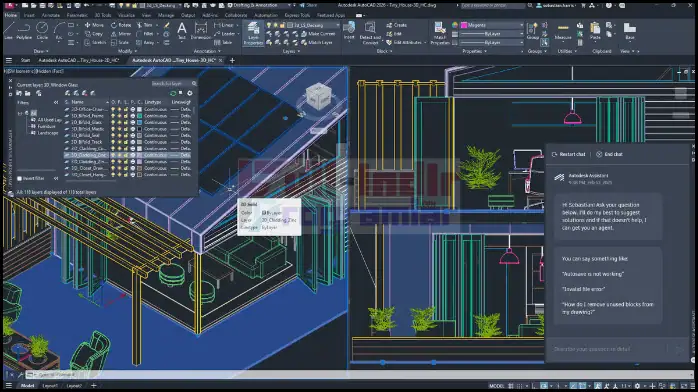Viewport: 698px width, 392px height.
Task: Toggle the Lock for layer 3D_Bifold_Seal
Action: click(x=126, y=135)
